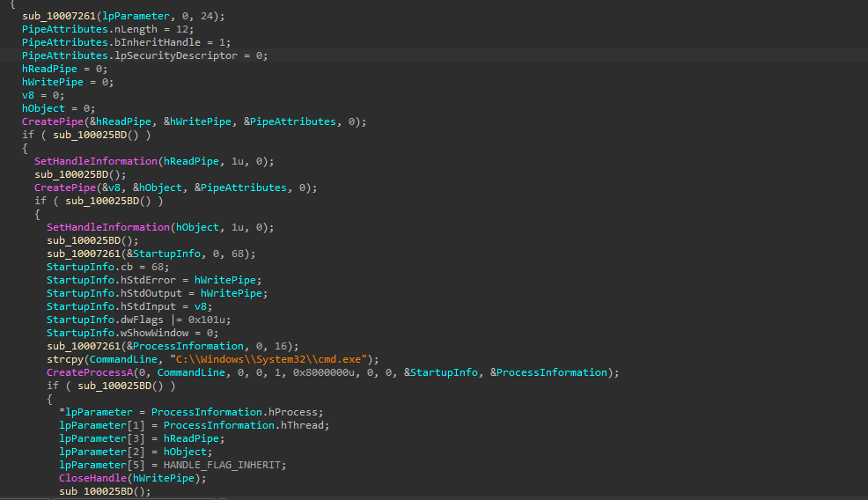Click lpParameter[1] assignment target
The width and height of the screenshot is (868, 500).
(102, 426)
